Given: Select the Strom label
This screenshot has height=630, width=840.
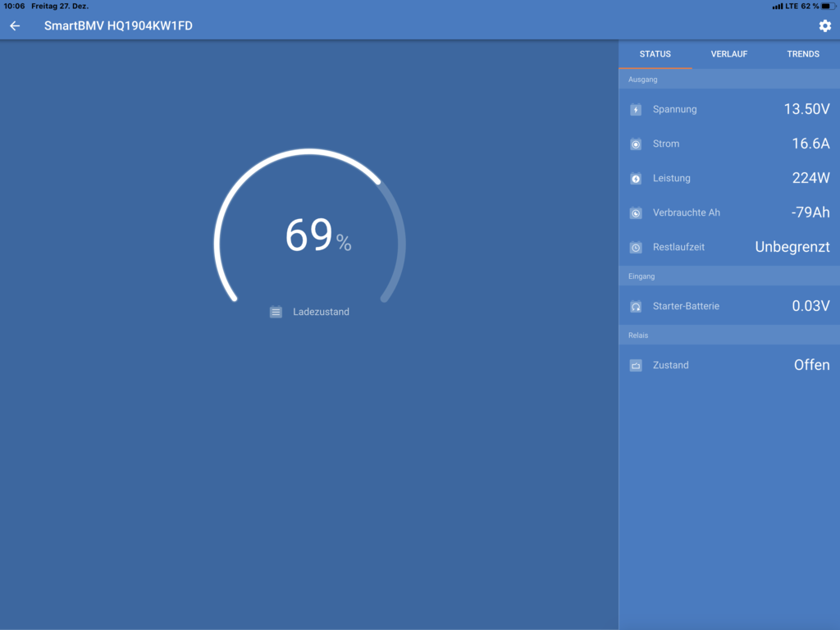Looking at the screenshot, I should click(666, 144).
